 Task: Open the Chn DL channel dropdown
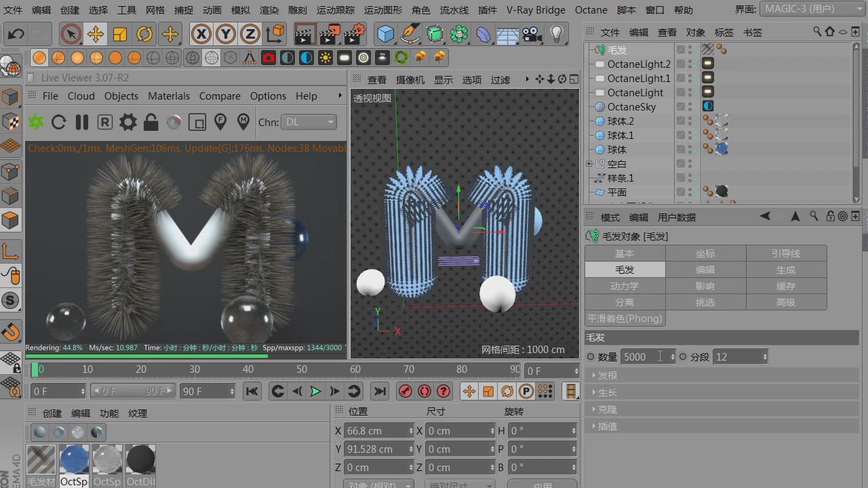click(x=309, y=122)
